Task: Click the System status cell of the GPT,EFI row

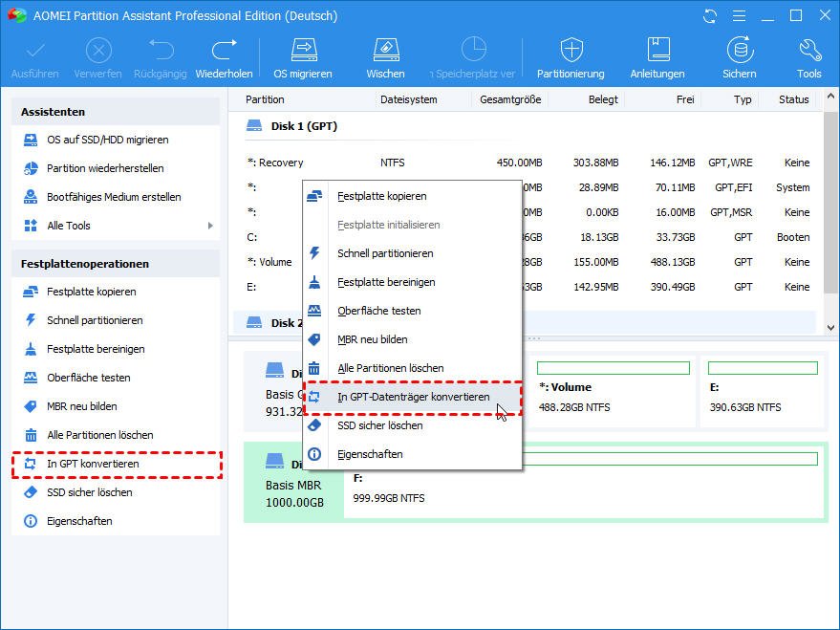Action: coord(792,187)
